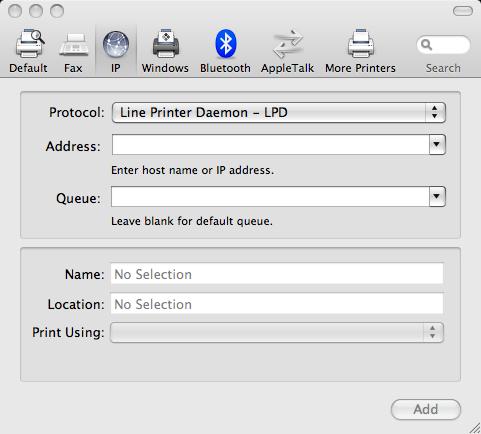Expand the Queue combo box arrow
481x434 pixels.
[437, 196]
